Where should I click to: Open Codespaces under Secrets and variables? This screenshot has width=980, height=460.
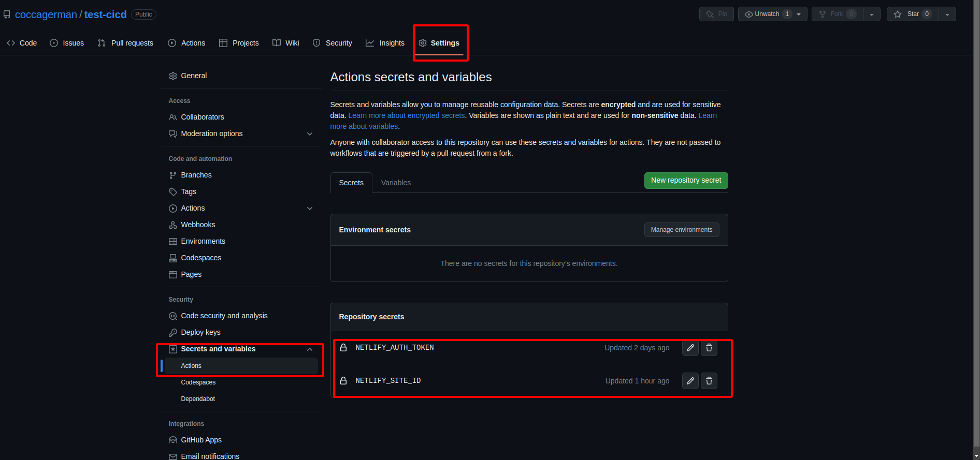tap(198, 382)
